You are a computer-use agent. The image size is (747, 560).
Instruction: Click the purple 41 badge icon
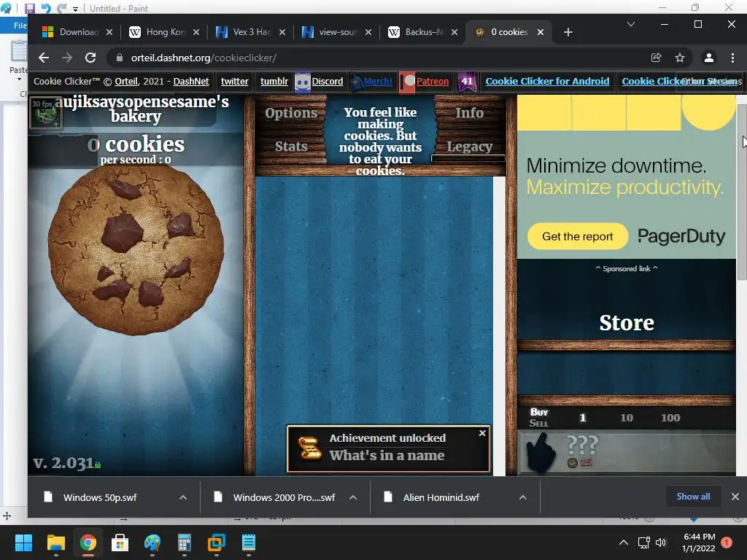click(x=466, y=82)
